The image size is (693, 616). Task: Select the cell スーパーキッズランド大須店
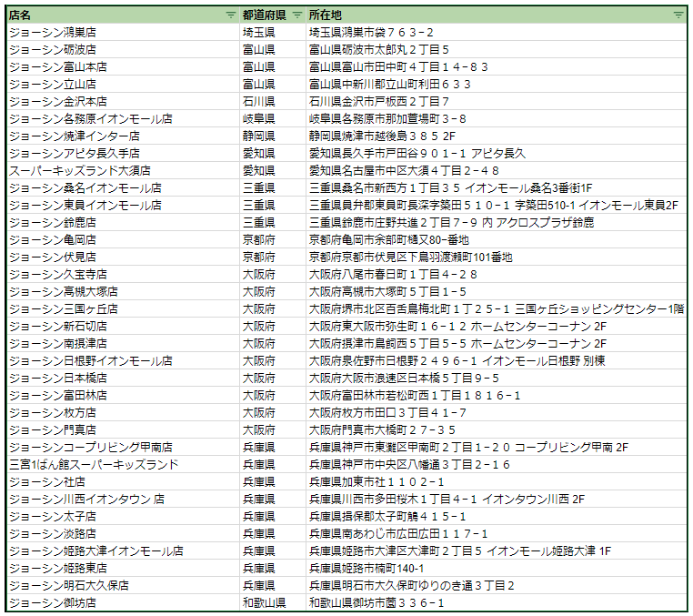point(124,170)
